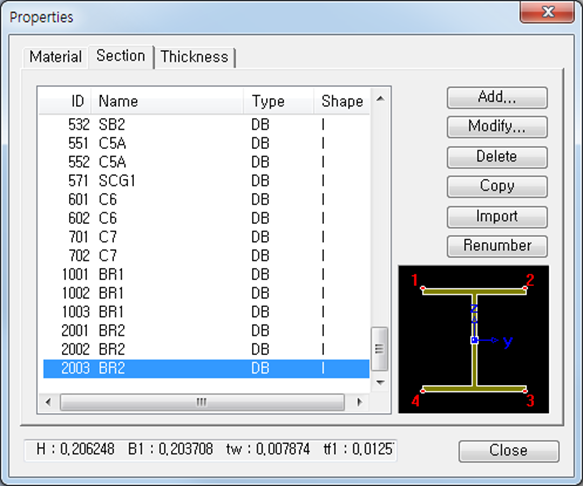Switch to the Material tab
The width and height of the screenshot is (583, 486).
click(55, 57)
